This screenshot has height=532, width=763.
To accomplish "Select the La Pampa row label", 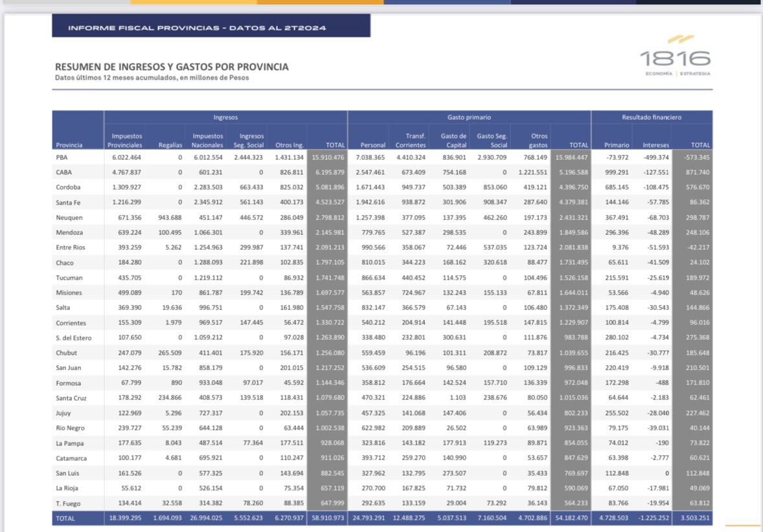I will pos(69,443).
